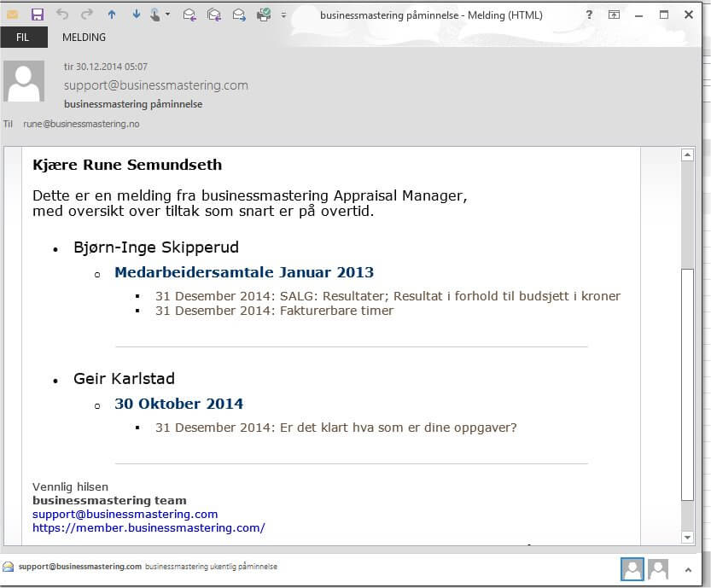711x588 pixels.
Task: Click the Redo arrow in the quick access toolbar
Action: (x=86, y=15)
